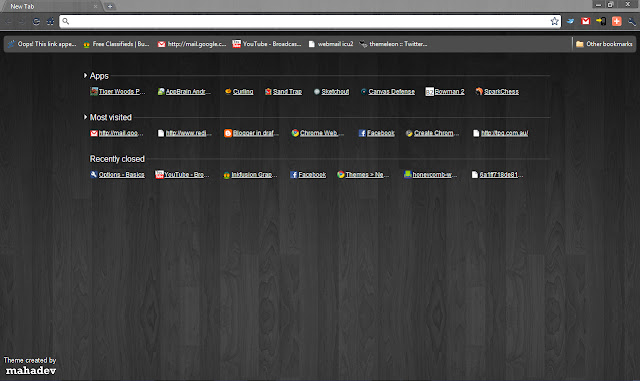The height and width of the screenshot is (381, 640).
Task: Open Facebook under Most visited
Action: [x=376, y=133]
